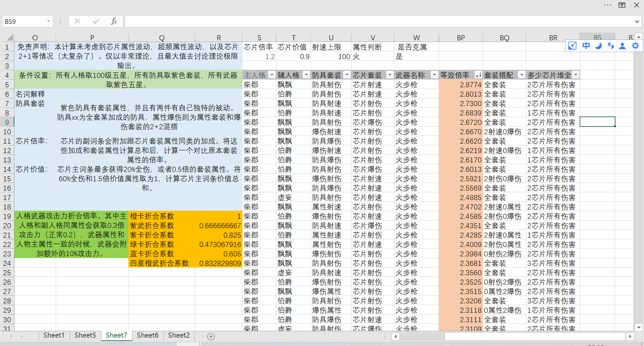Open IME settings gear icon
Viewport: 644px width, 346px height.
pyautogui.click(x=635, y=46)
